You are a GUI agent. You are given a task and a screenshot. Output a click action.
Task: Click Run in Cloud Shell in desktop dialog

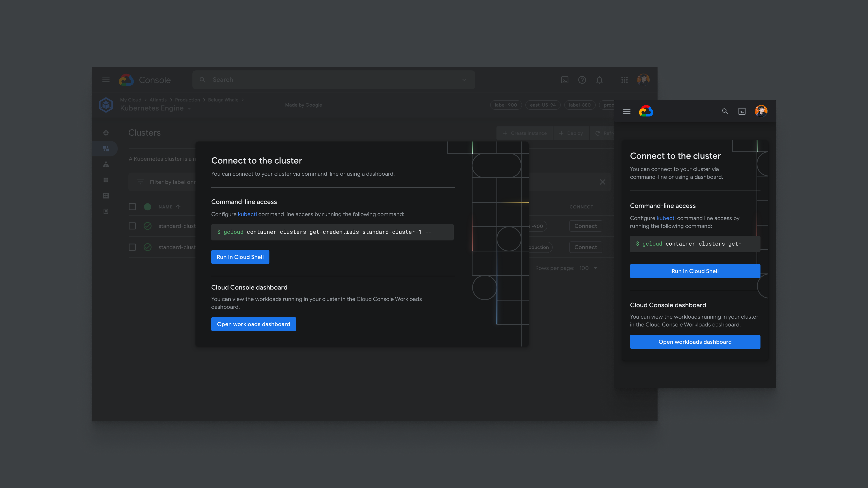click(x=240, y=257)
